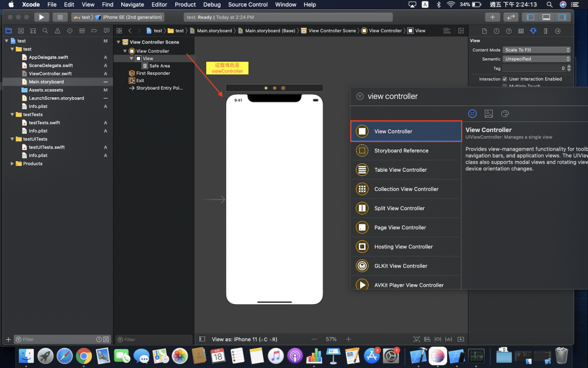Select Split View Controller from library
The height and width of the screenshot is (368, 588).
tap(406, 208)
